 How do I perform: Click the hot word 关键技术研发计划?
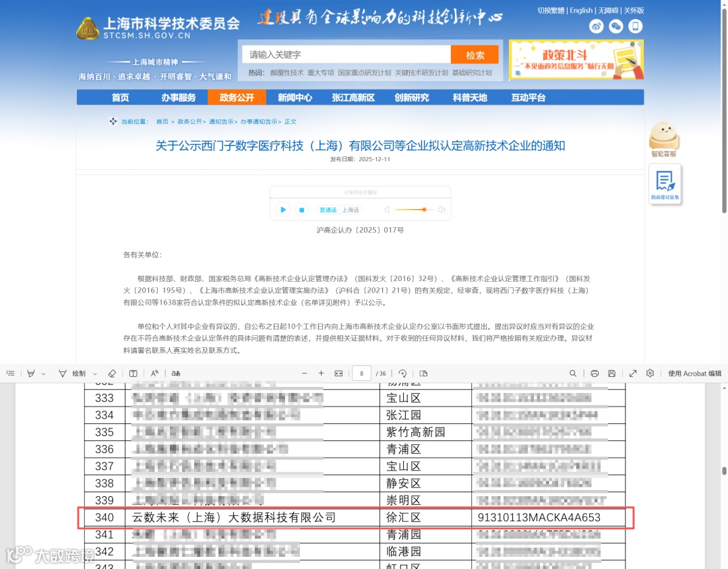pyautogui.click(x=421, y=72)
